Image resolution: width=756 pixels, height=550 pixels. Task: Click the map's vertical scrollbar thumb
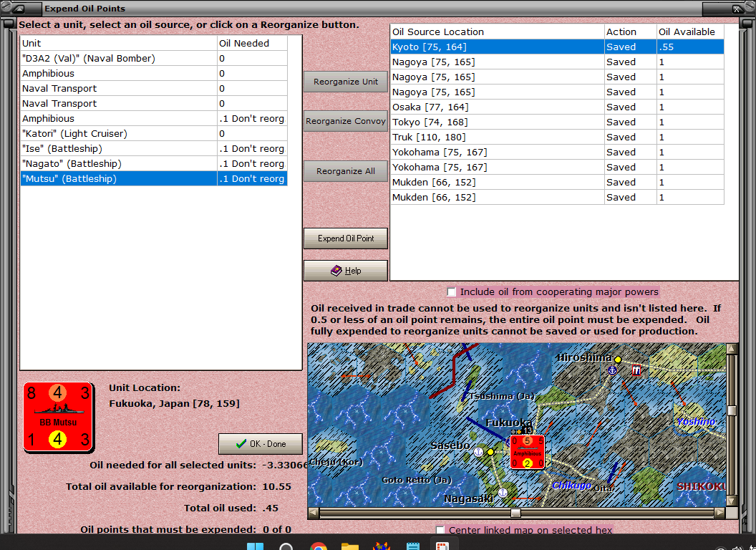732,410
